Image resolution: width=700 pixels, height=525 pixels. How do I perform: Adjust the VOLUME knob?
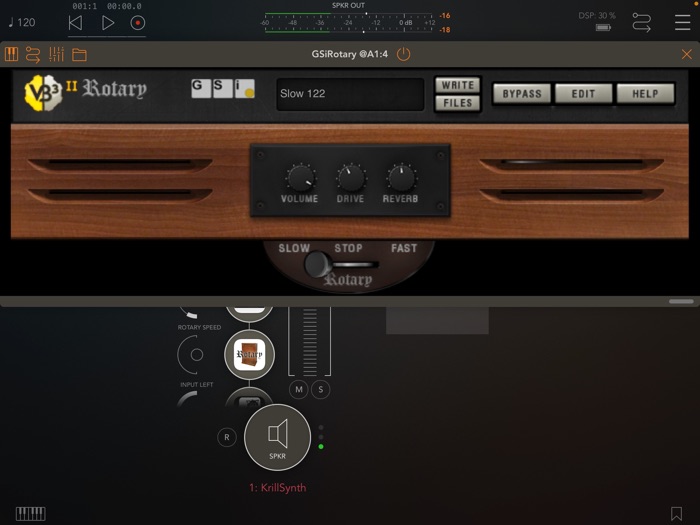click(300, 178)
